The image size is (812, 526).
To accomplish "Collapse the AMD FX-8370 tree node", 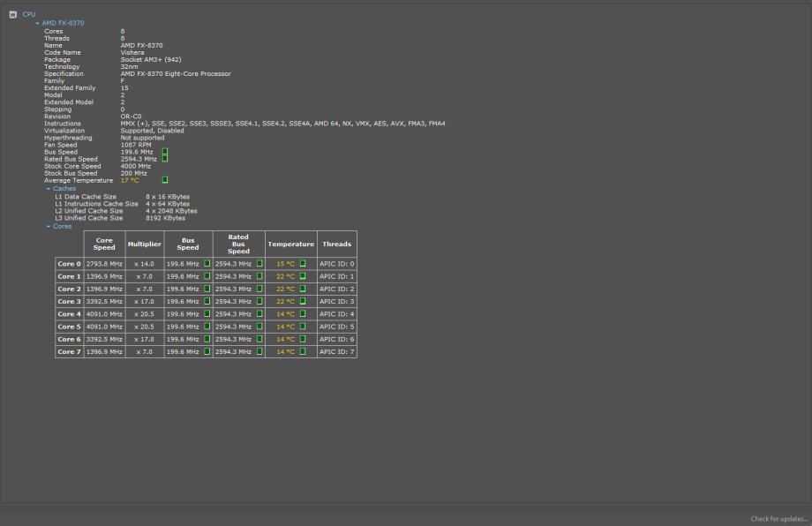I will coord(38,23).
